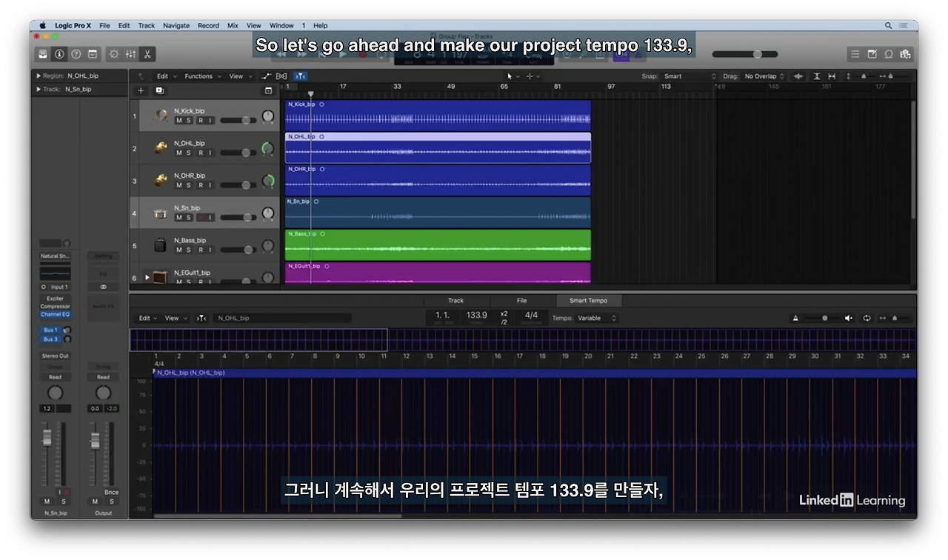Adjust N_Kick_bip track volume slider
Screen dimensions: 948x560
238,120
